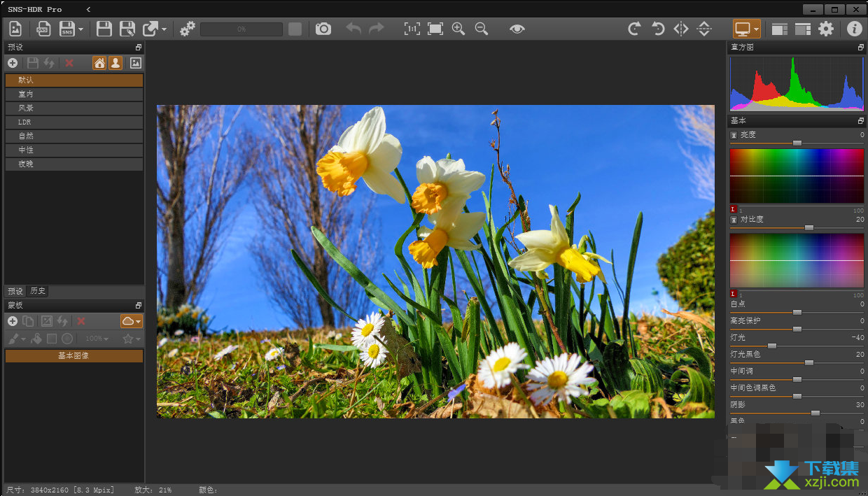Screen dimensions: 868x496
Task: Toggle monitor display mode button
Action: point(743,29)
